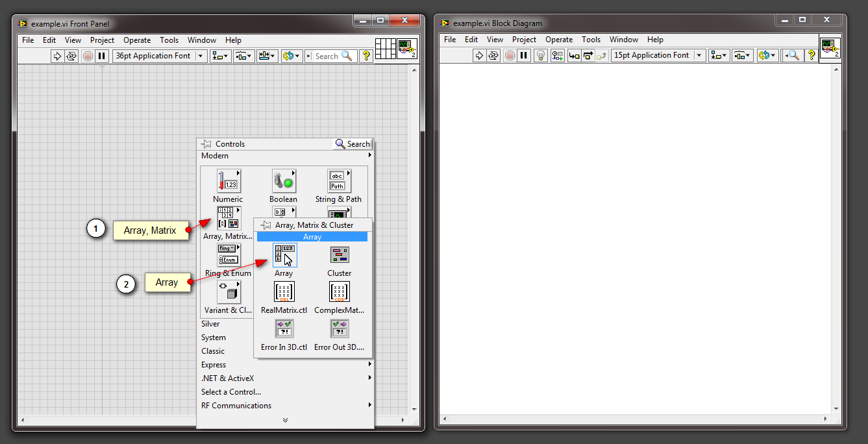Open the Project menu on the Block Diagram
Viewport: 868px width, 444px height.
click(x=524, y=39)
